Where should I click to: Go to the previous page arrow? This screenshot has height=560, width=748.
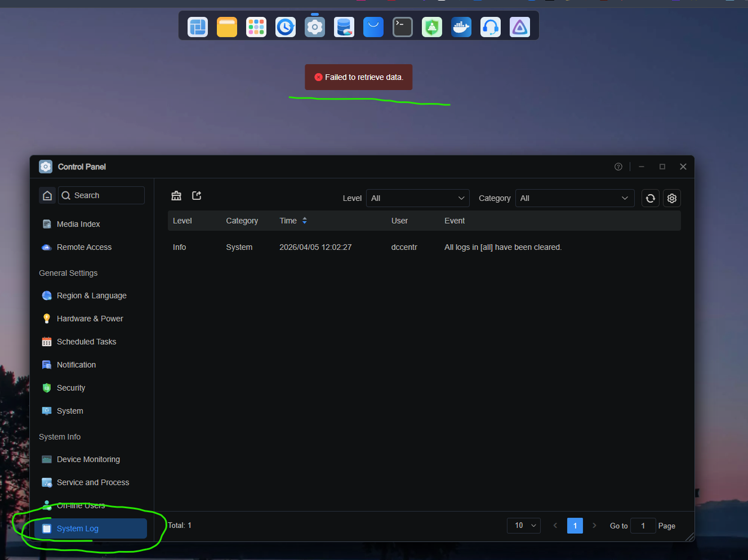pos(555,526)
